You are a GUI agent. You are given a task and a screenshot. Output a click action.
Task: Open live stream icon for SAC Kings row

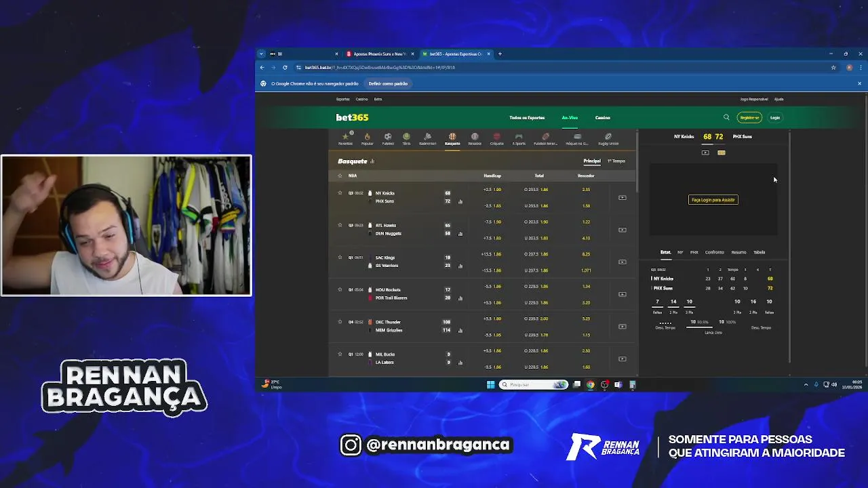[622, 262]
